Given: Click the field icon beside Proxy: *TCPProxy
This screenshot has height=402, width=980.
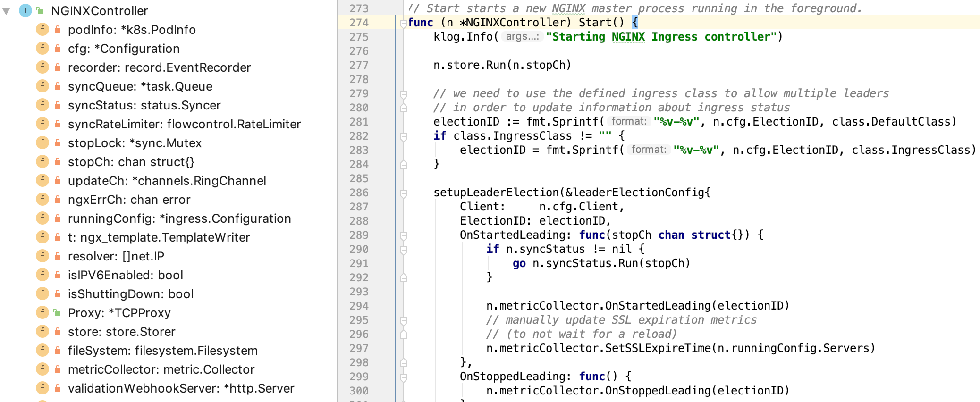Looking at the screenshot, I should click(42, 313).
